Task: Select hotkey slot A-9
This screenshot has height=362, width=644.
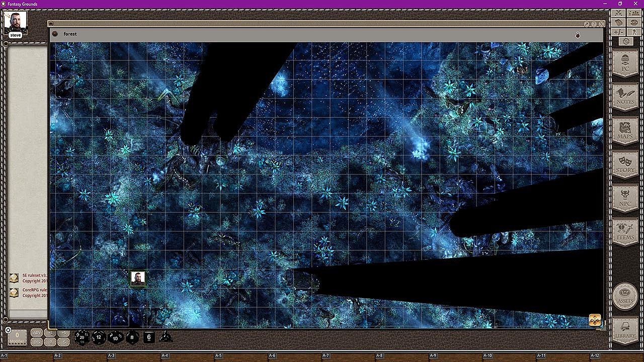Action: click(x=456, y=356)
